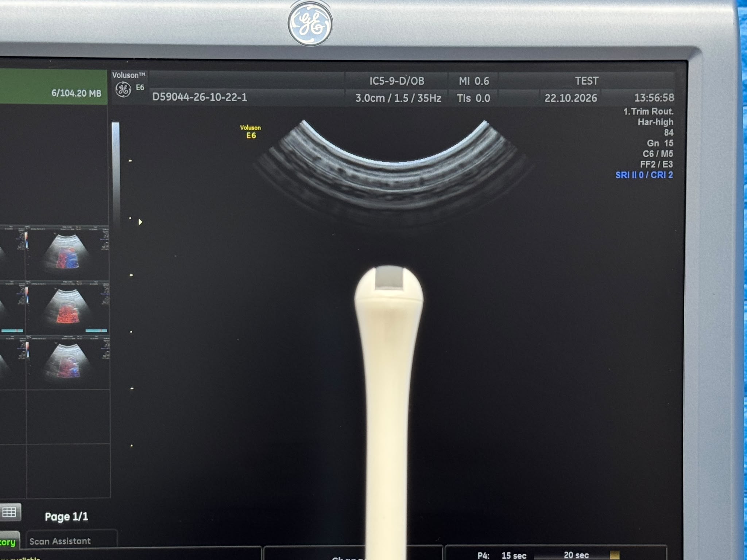The width and height of the screenshot is (747, 560).
Task: Click the 15 sec label
Action: click(x=514, y=556)
